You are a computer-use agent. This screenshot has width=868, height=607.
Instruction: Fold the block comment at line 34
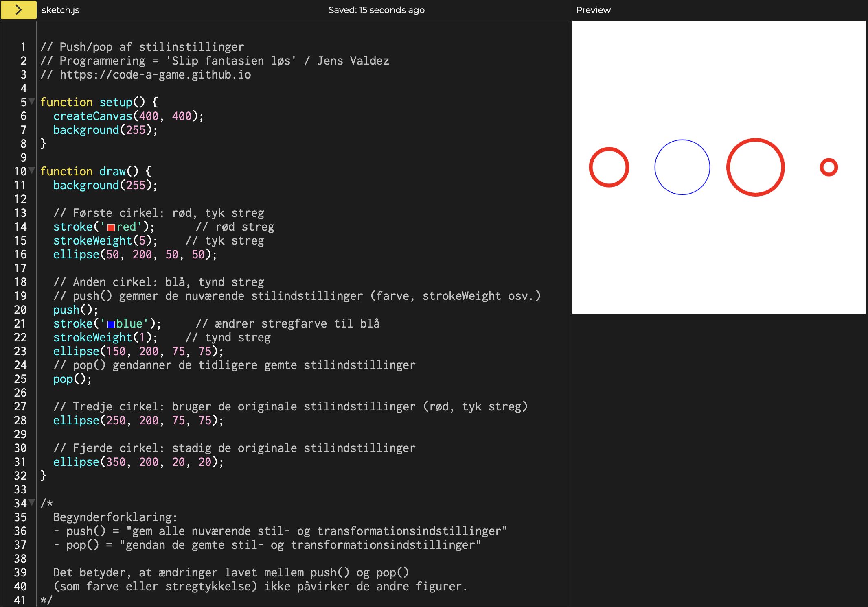click(x=32, y=502)
